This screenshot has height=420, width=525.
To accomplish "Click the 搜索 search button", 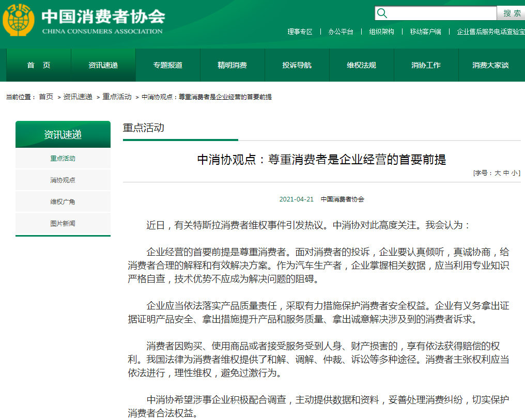I will point(512,13).
